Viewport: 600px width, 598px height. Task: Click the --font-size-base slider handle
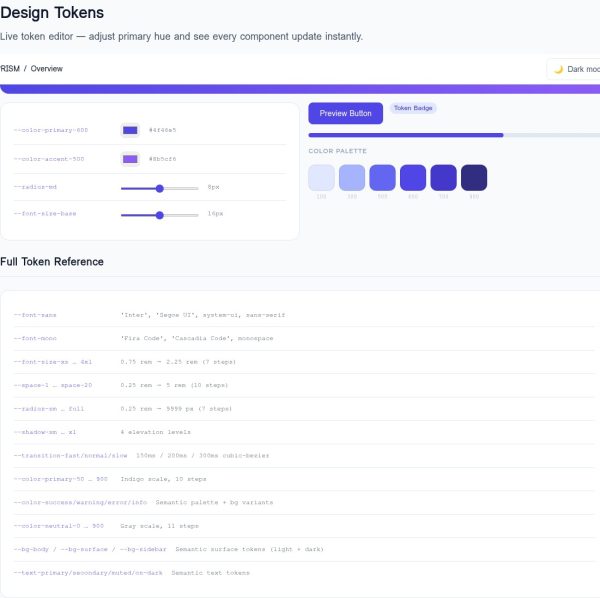[160, 215]
